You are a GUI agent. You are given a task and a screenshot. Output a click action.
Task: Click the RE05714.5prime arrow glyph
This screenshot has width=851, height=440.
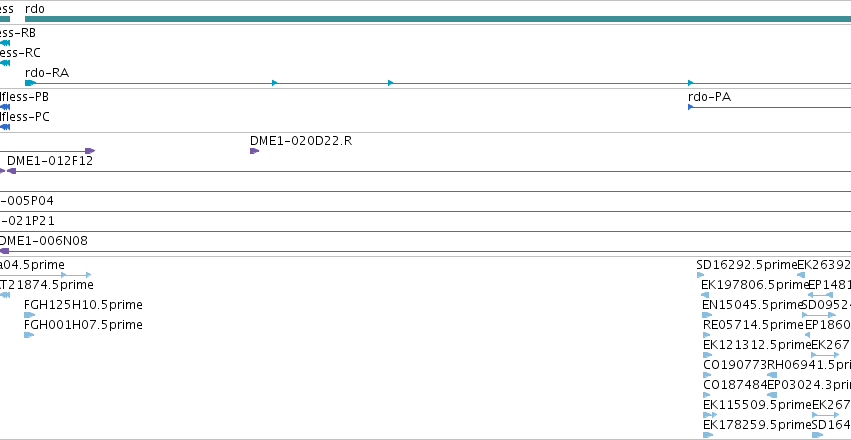coord(707,335)
